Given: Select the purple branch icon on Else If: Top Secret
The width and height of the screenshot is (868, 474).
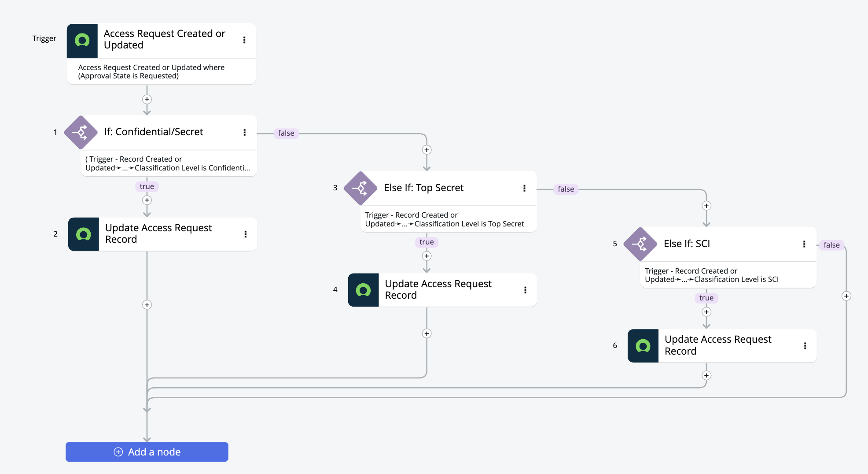Looking at the screenshot, I should [361, 188].
